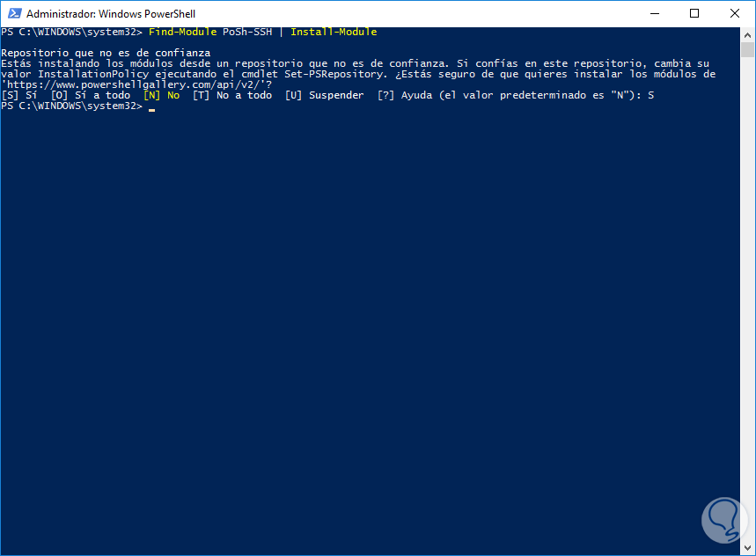Click the "[O] Sí a todo" option
756x556 pixels.
click(91, 95)
